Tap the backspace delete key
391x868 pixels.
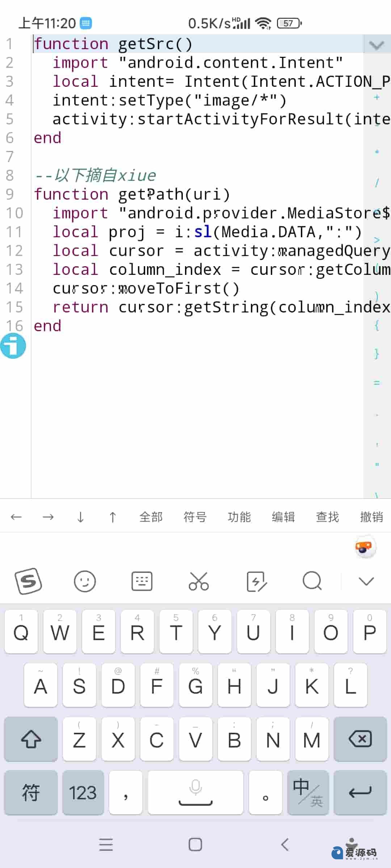click(x=360, y=739)
